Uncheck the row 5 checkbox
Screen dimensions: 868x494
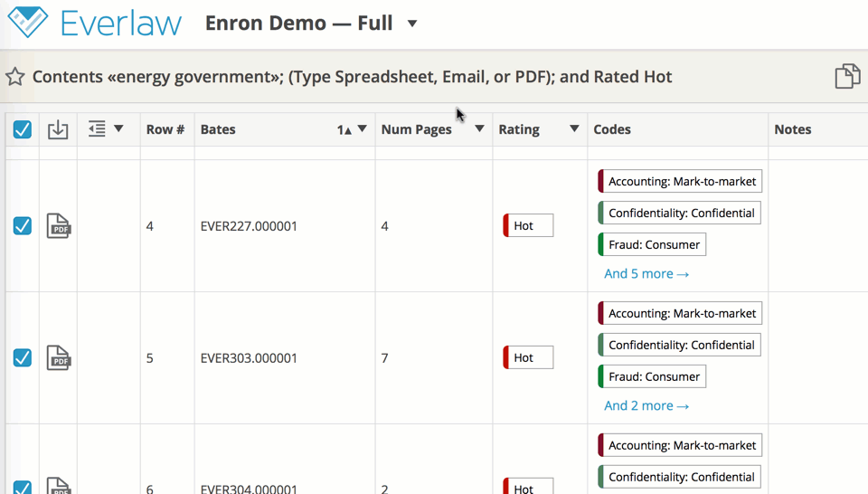coord(22,357)
